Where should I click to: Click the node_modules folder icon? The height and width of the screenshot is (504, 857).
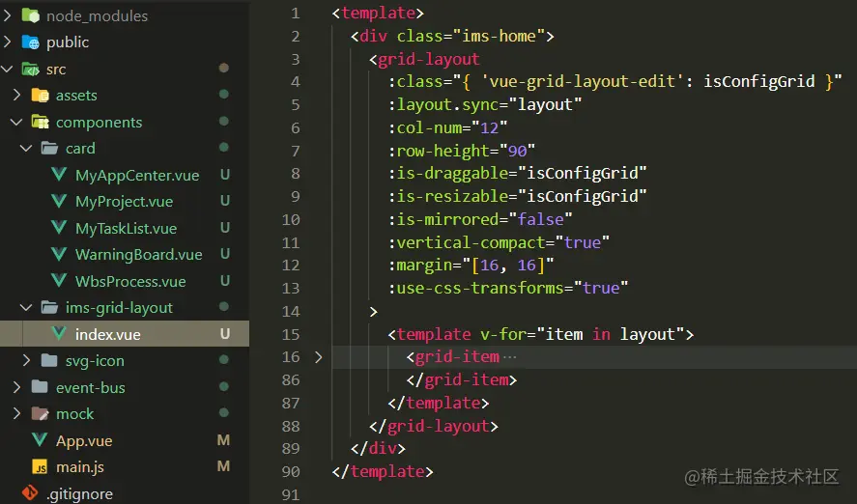point(31,15)
